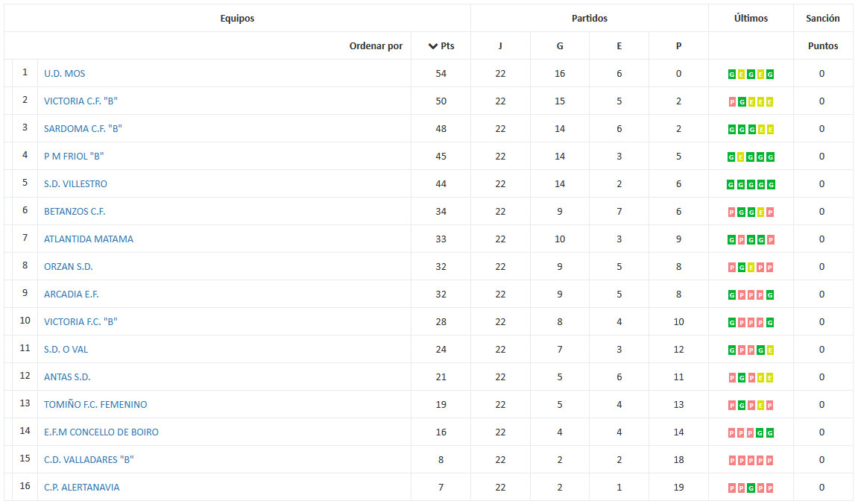
Task: Select TOMIÑO F.C. FEMENINO link
Action: 95,404
